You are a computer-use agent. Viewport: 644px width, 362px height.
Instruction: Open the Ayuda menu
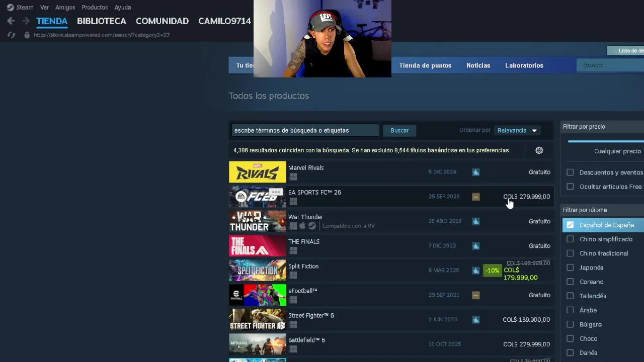click(122, 8)
